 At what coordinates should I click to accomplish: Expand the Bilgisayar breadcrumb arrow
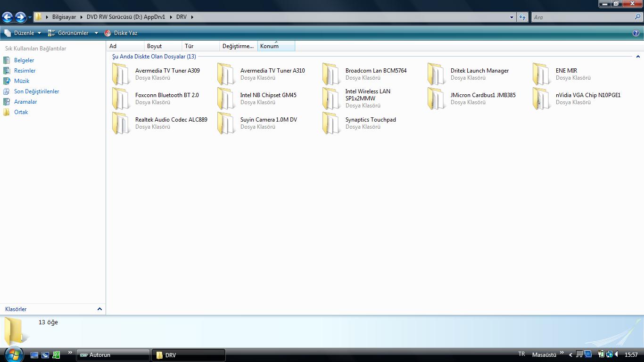(x=81, y=17)
